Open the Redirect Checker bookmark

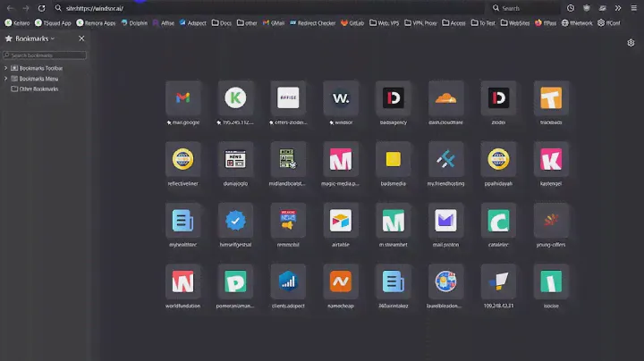313,23
